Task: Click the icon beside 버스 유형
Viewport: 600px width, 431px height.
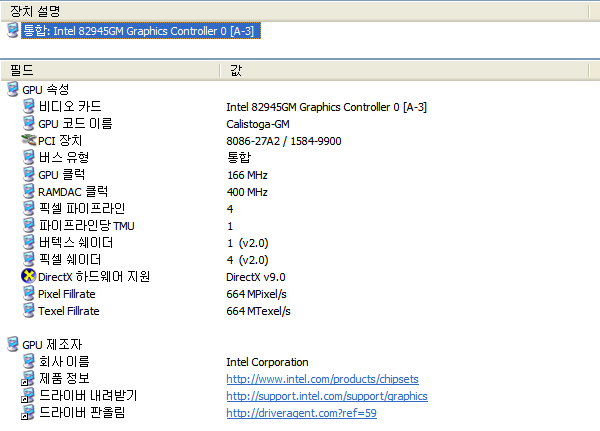Action: point(29,157)
